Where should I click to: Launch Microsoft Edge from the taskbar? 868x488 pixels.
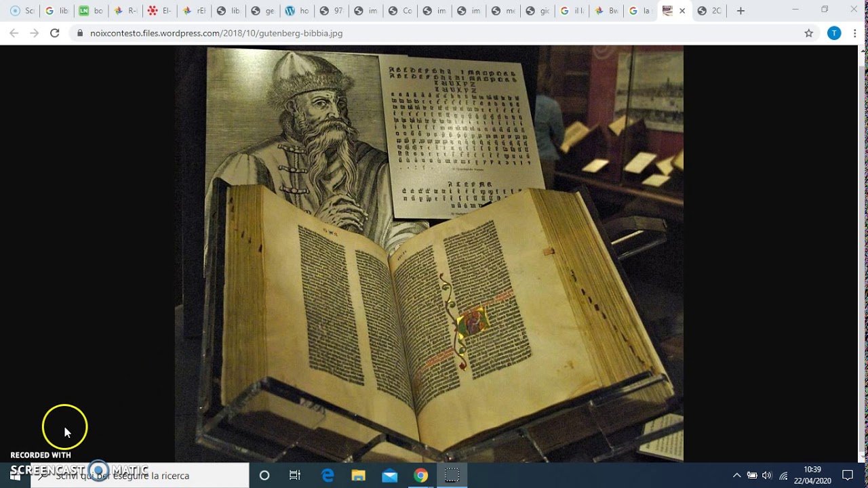pyautogui.click(x=328, y=475)
